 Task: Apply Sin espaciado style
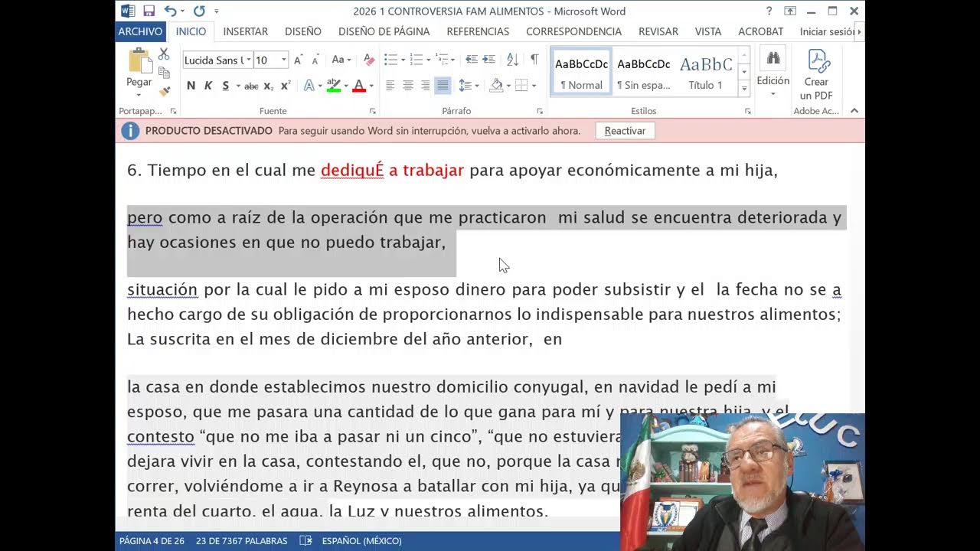[644, 72]
